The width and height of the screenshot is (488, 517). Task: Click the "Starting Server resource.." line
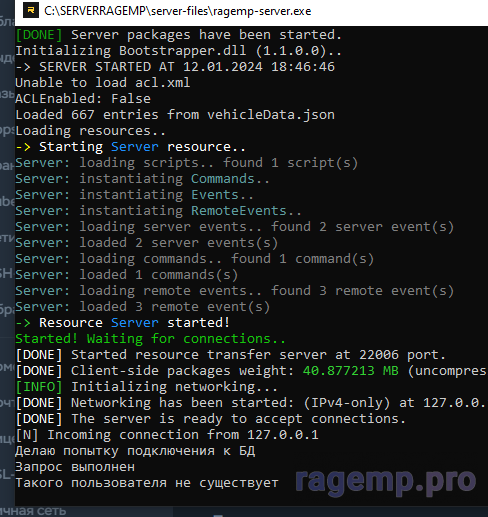[130, 147]
